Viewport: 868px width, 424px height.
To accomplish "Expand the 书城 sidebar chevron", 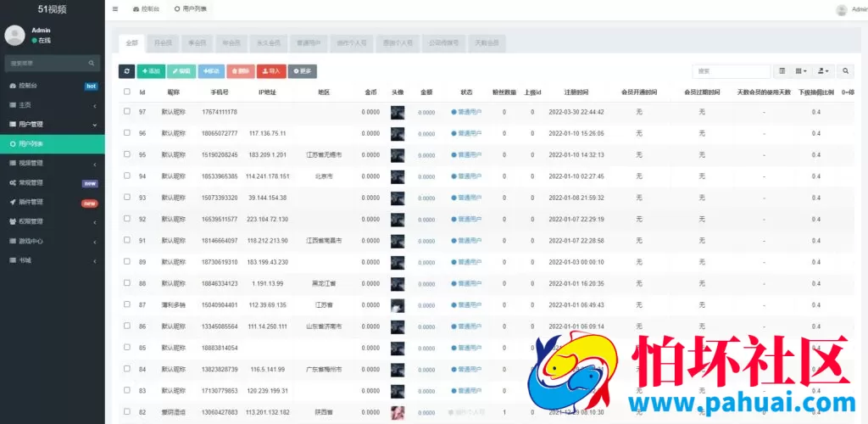I will click(x=95, y=261).
